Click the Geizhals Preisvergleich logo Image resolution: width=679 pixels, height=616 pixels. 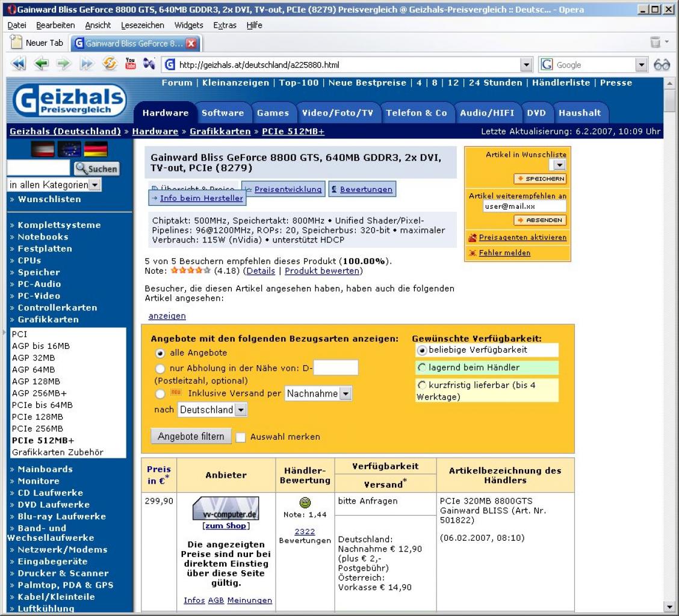69,101
